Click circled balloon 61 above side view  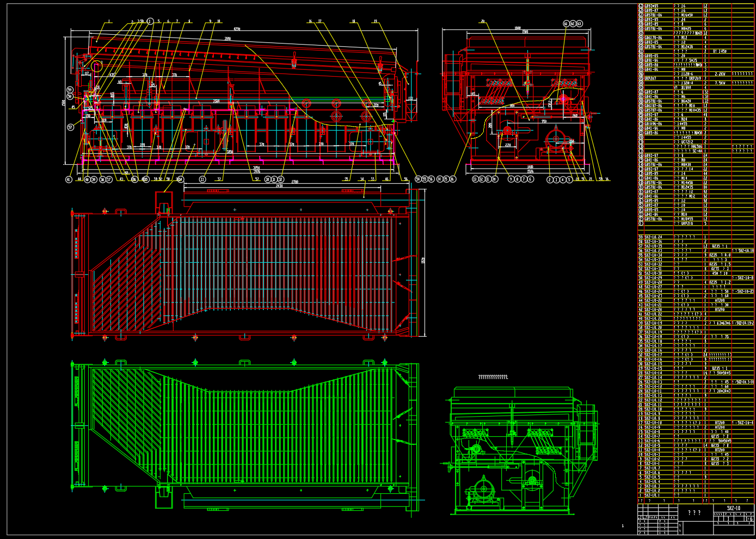click(566, 23)
